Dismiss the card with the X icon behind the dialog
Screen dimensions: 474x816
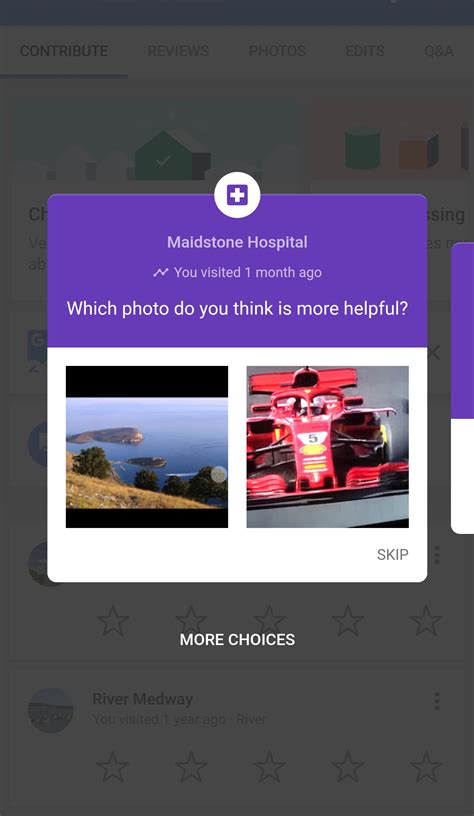pyautogui.click(x=433, y=353)
